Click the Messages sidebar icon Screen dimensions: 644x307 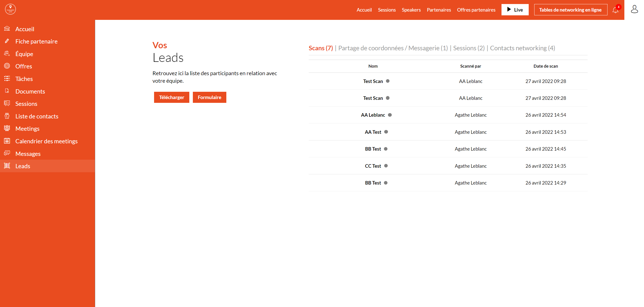click(7, 153)
